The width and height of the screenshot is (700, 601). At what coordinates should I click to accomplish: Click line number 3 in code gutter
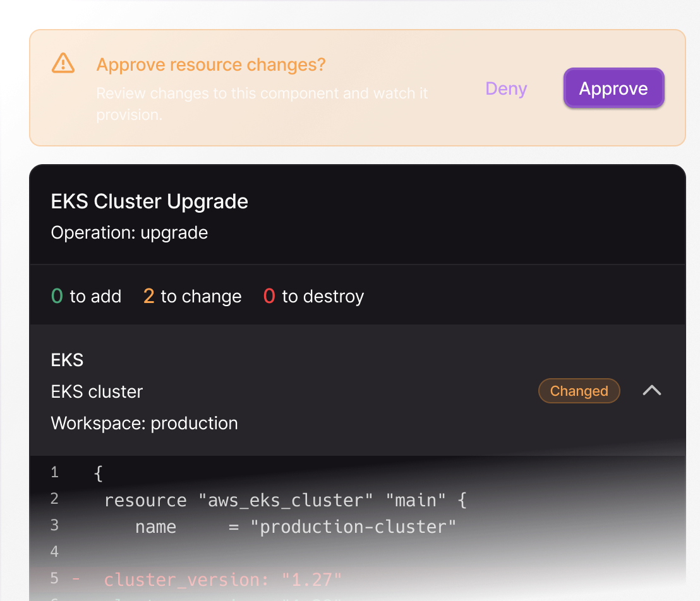pos(54,525)
